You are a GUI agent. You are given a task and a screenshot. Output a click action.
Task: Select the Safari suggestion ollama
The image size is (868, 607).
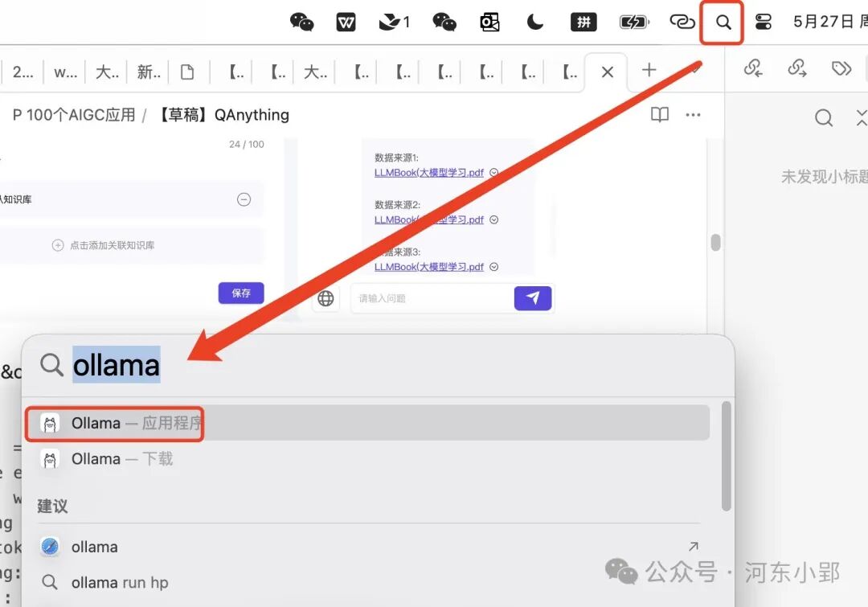point(367,548)
